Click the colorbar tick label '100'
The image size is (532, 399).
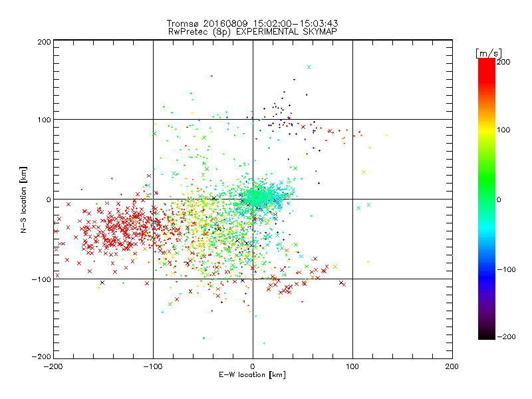[x=503, y=130]
